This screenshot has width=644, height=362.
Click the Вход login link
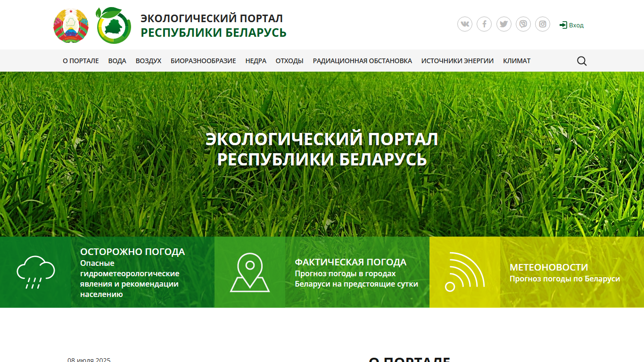tap(576, 25)
